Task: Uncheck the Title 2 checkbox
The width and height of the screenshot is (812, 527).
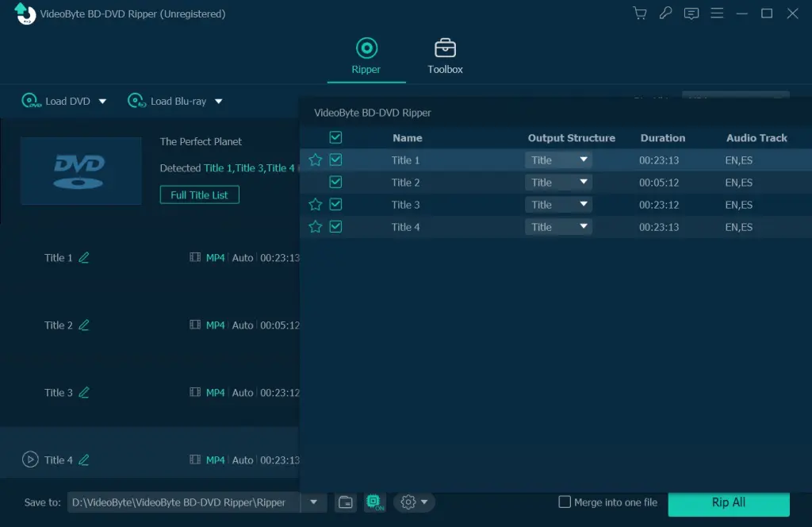Action: pos(335,183)
